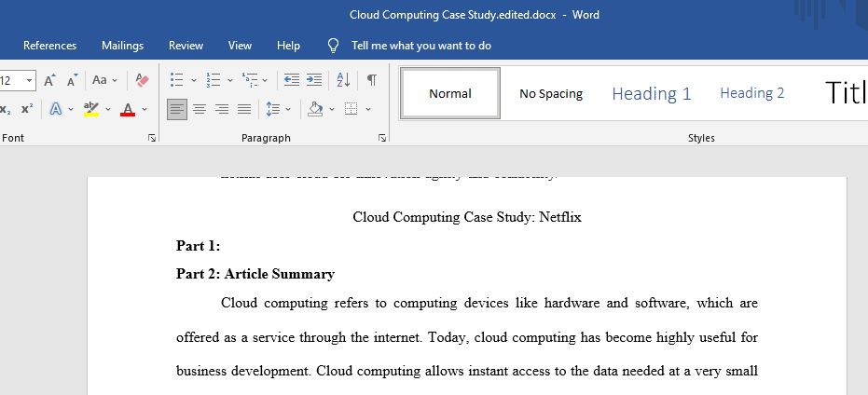Expand borders dropdown arrow

click(x=368, y=110)
